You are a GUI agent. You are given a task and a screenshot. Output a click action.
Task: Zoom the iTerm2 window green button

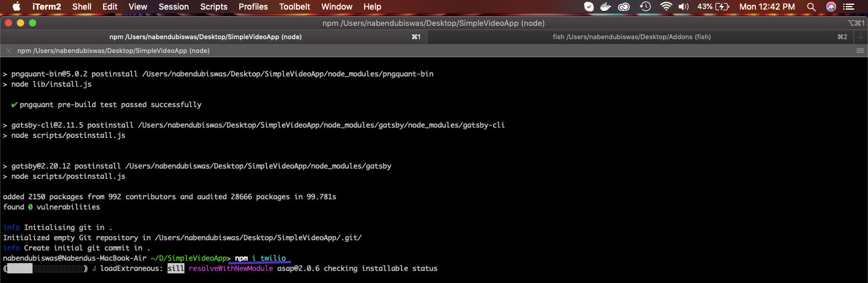tap(33, 23)
